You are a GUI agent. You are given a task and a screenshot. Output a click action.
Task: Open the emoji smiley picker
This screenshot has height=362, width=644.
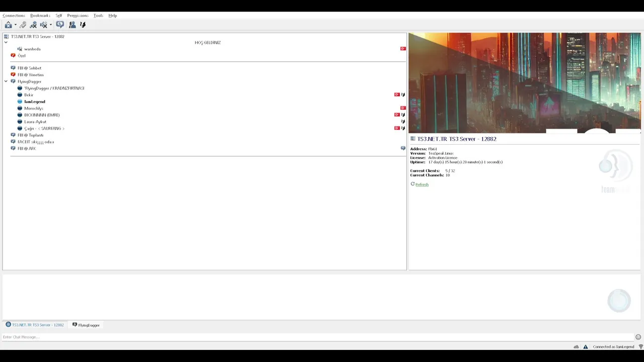click(x=638, y=337)
